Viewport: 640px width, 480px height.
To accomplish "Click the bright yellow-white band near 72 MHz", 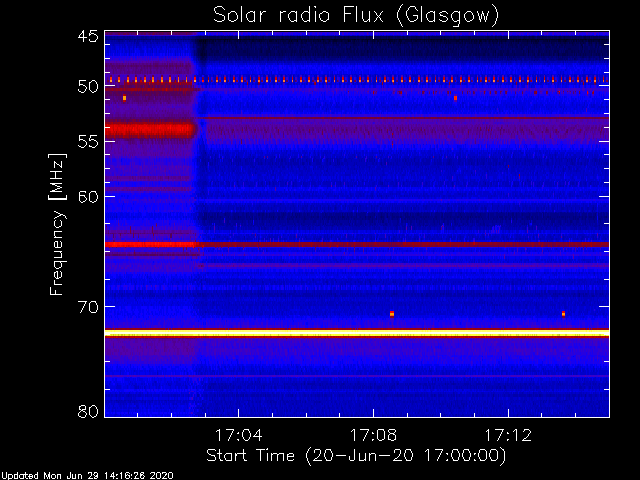I will pos(357,333).
